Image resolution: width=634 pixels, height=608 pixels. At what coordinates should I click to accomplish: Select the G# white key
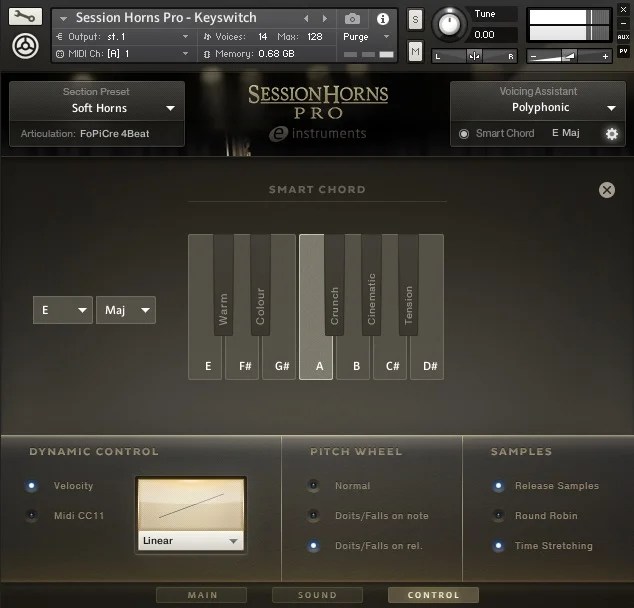[279, 360]
